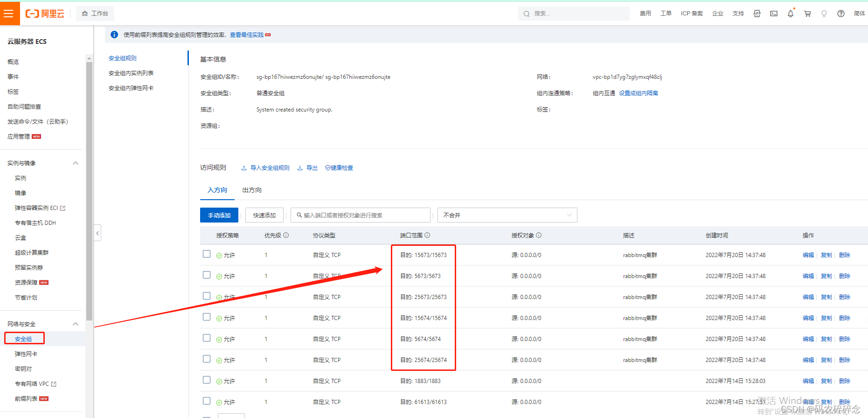Check the box for port 15673/15673 rule
This screenshot has height=418, width=868.
click(207, 254)
